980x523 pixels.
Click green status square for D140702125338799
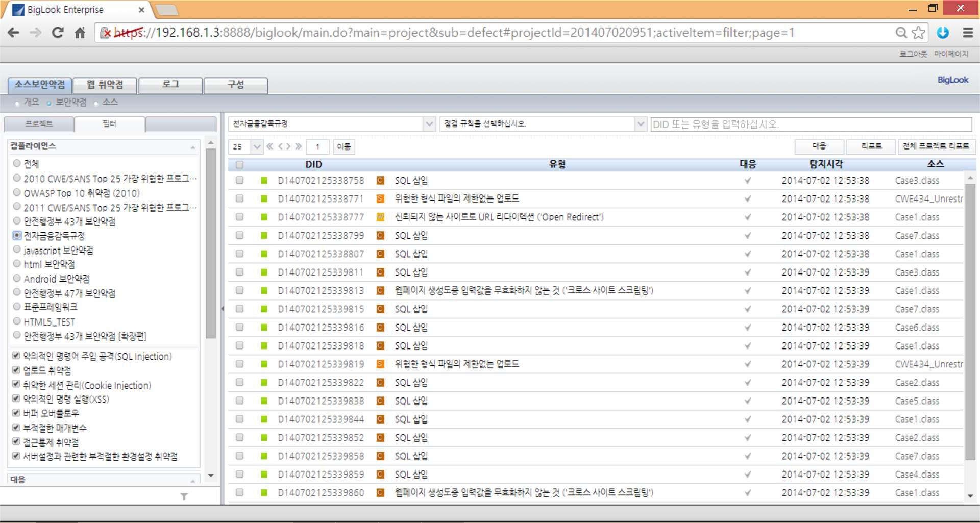tap(264, 235)
